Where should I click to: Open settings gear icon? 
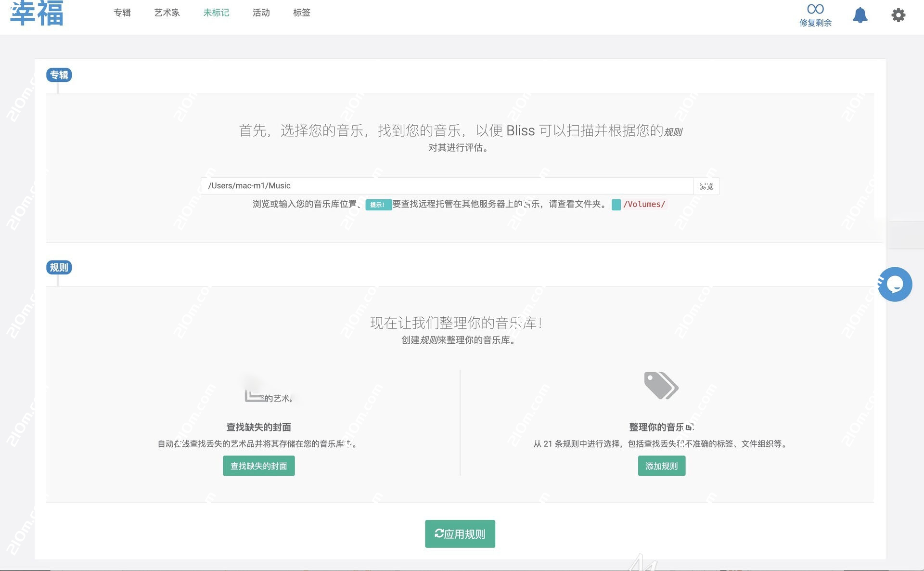click(x=898, y=15)
